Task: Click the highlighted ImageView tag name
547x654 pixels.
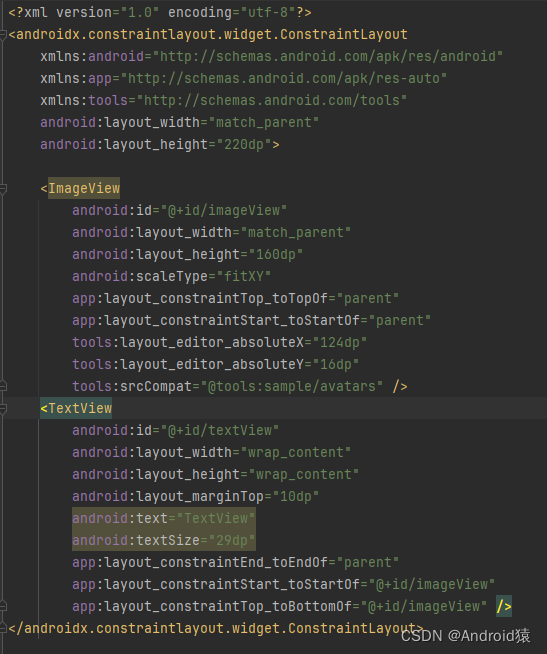Action: coord(84,189)
